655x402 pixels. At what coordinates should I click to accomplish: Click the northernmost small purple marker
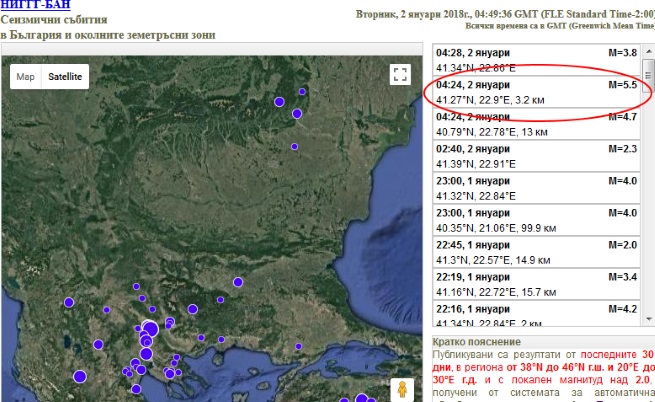tap(302, 92)
